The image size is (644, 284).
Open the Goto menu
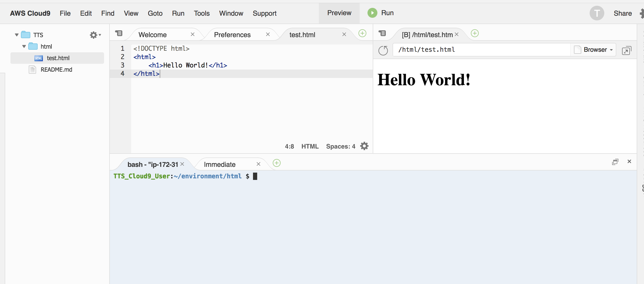[155, 13]
